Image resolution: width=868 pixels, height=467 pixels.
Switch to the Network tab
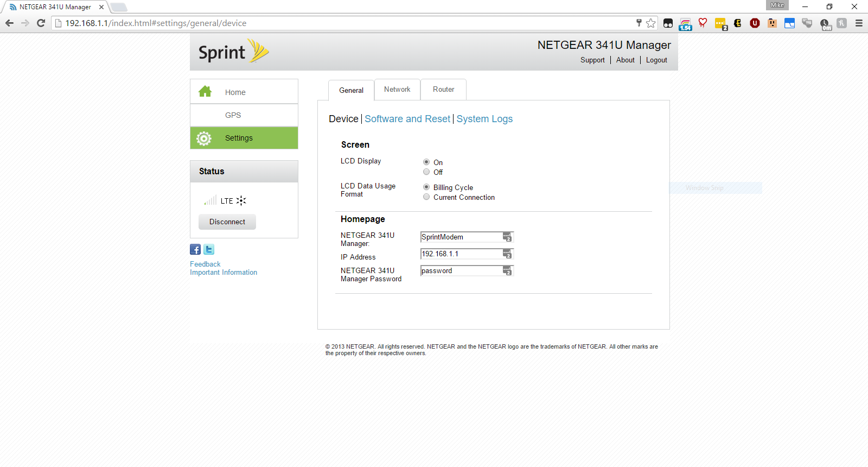click(397, 89)
